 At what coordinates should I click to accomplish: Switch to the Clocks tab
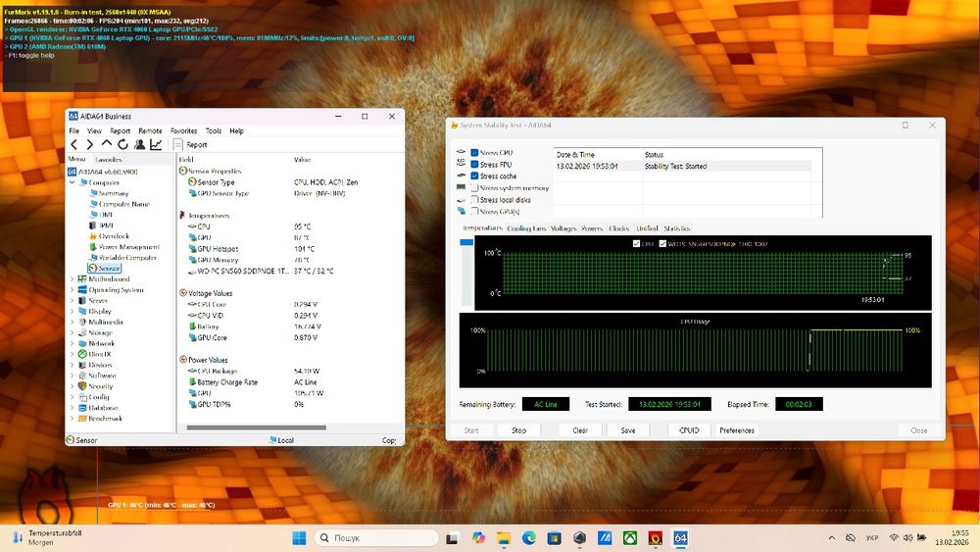click(x=618, y=228)
